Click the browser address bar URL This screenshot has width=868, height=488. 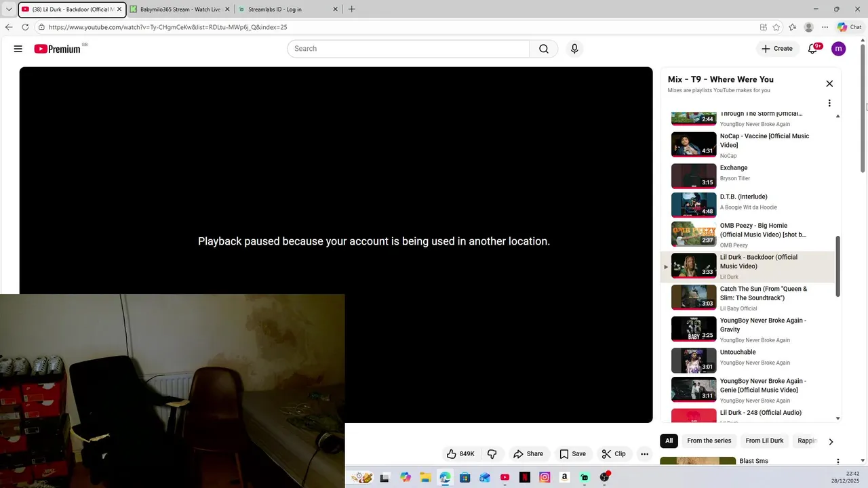tap(167, 27)
